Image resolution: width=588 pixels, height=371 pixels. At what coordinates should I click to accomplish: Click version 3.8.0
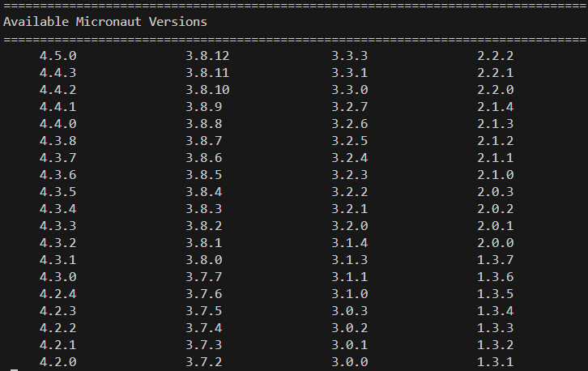(203, 260)
